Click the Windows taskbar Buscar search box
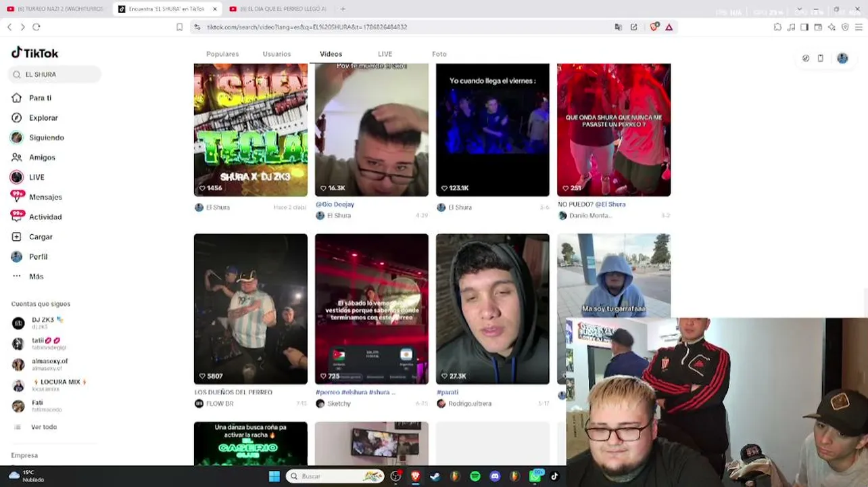 (335, 476)
